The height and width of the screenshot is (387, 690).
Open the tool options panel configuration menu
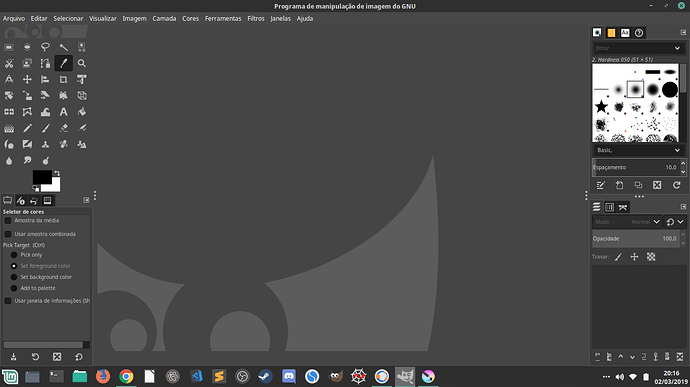tap(86, 200)
